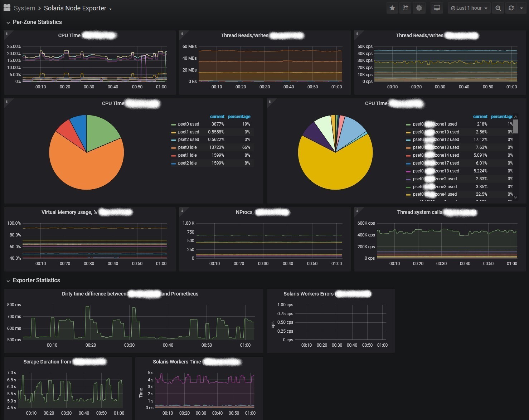The width and height of the screenshot is (529, 420).
Task: Click the zone legend scrollbar thumb
Action: tap(515, 126)
